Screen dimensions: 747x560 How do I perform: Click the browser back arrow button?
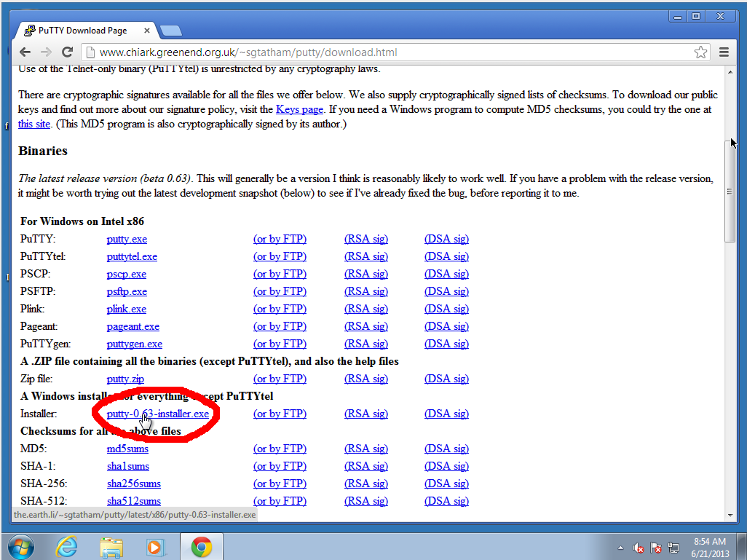pyautogui.click(x=25, y=52)
